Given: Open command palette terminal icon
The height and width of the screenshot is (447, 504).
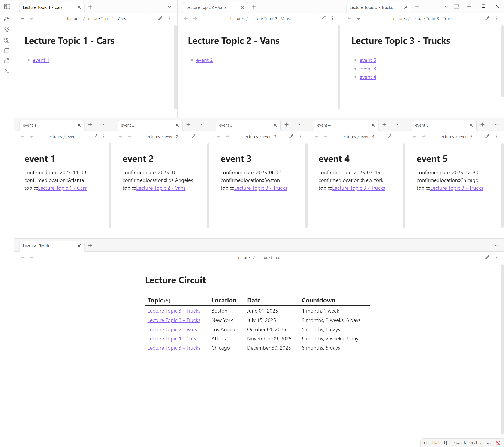Looking at the screenshot, I should 7,71.
